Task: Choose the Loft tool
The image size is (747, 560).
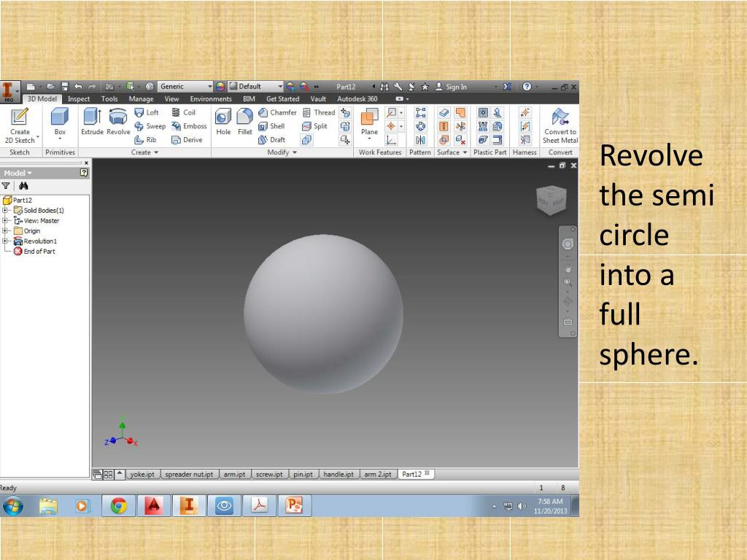Action: 147,112
